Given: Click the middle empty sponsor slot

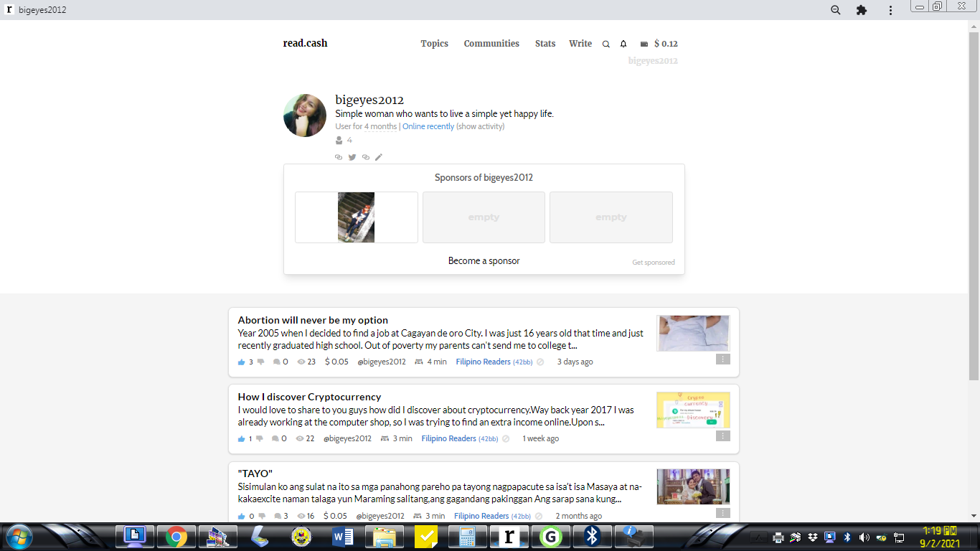Looking at the screenshot, I should (x=484, y=217).
